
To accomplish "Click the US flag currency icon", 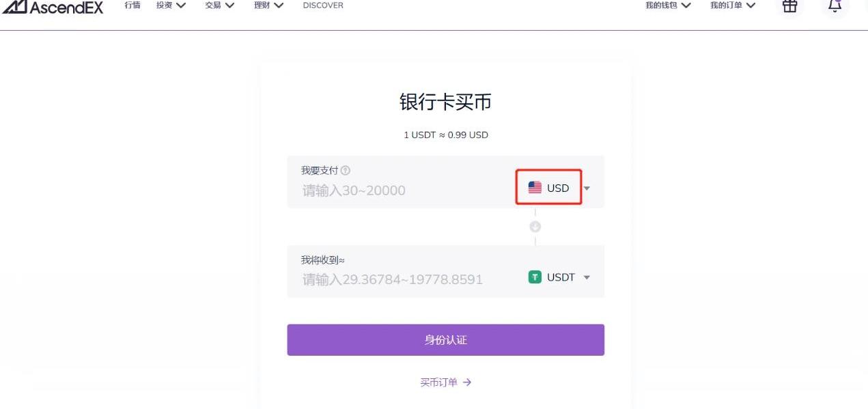I will point(535,188).
